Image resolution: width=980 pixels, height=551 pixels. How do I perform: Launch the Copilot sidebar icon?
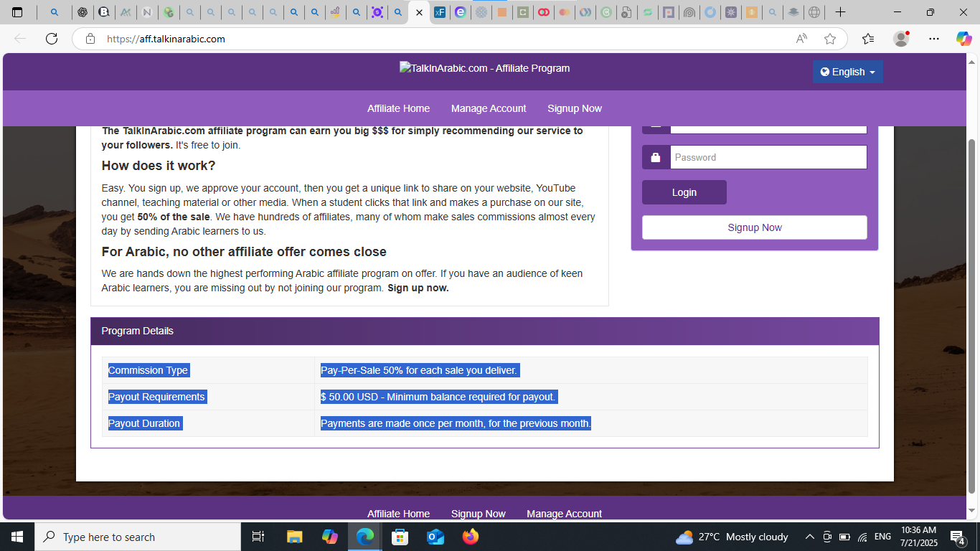[963, 39]
